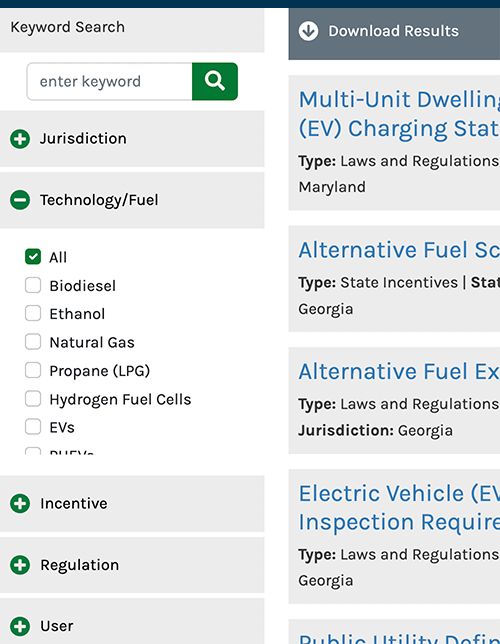This screenshot has width=500, height=644.
Task: Uncheck the All checkbox
Action: coord(33,257)
